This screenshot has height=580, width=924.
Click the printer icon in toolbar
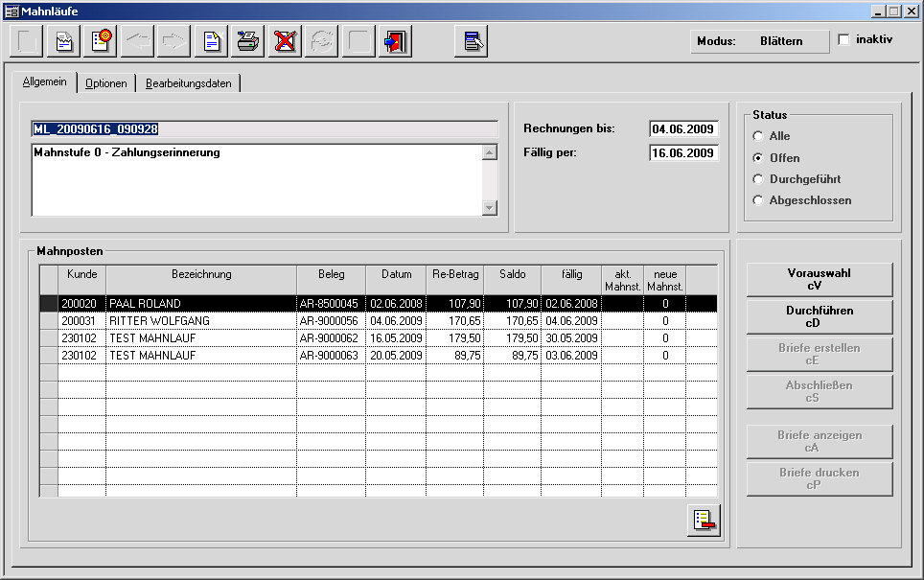point(247,42)
